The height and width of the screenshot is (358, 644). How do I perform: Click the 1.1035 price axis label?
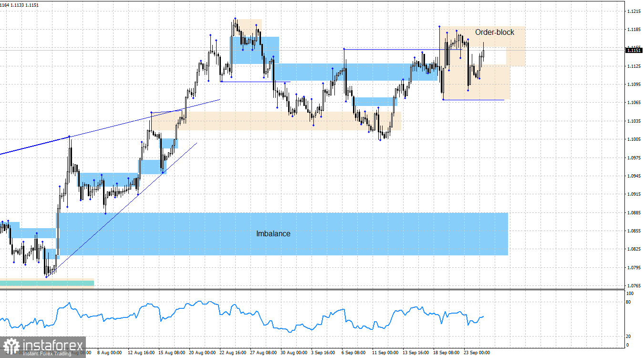[634, 121]
